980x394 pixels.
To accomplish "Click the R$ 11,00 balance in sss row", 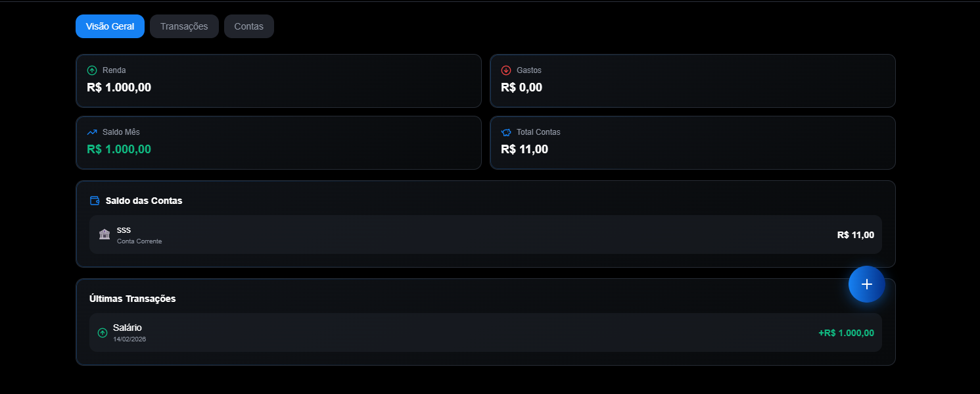I will point(855,235).
